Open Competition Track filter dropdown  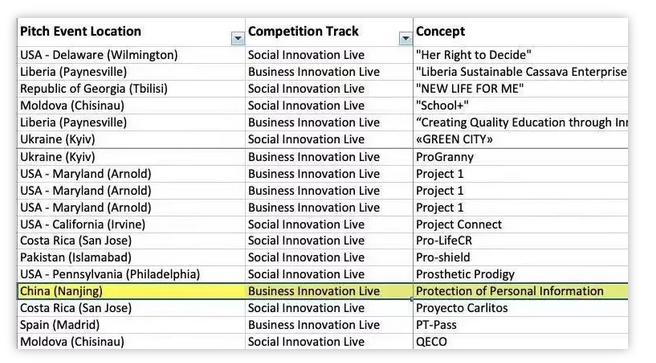[405, 38]
